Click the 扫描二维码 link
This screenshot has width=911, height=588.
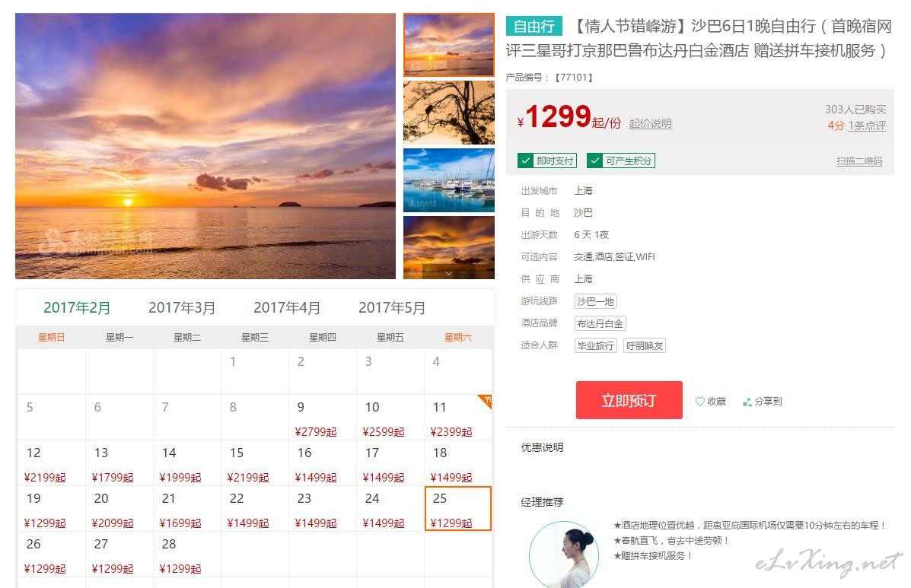pyautogui.click(x=859, y=161)
